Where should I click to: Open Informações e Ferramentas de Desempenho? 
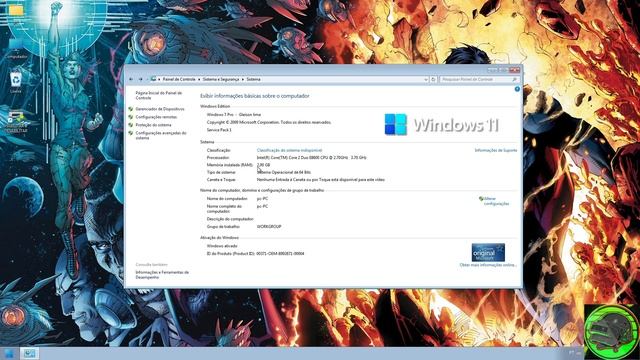pyautogui.click(x=162, y=275)
